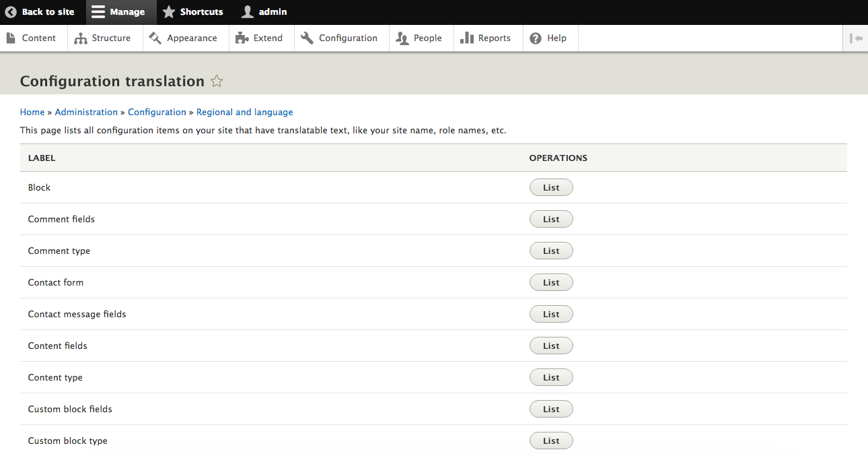Navigate to the People page
Screen dimensions: 868x454
pyautogui.click(x=419, y=38)
